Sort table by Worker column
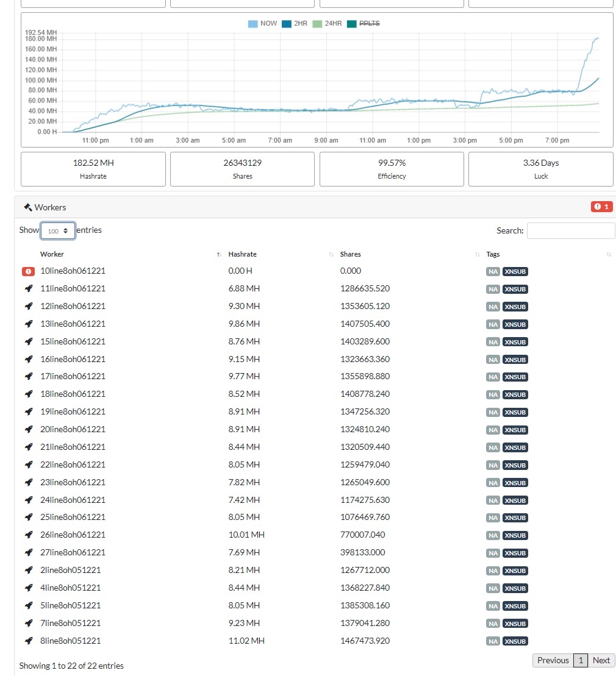The height and width of the screenshot is (676, 616). point(131,254)
